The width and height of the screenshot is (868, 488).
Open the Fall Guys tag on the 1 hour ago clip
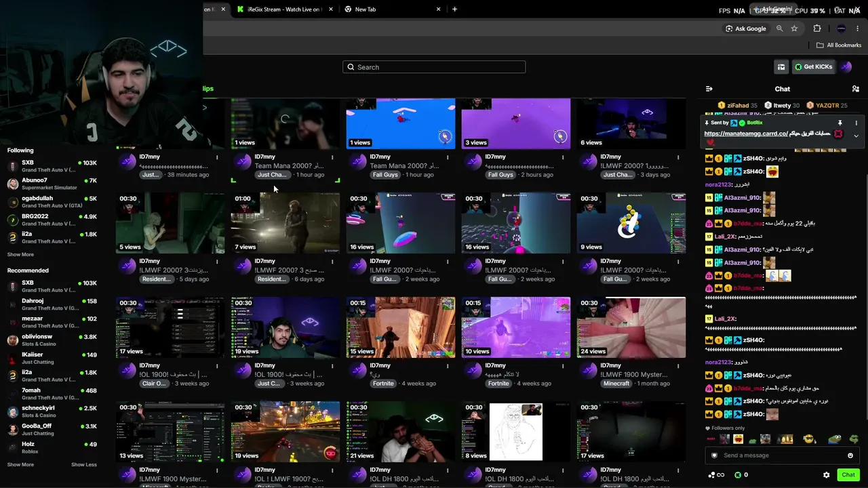[x=386, y=175]
